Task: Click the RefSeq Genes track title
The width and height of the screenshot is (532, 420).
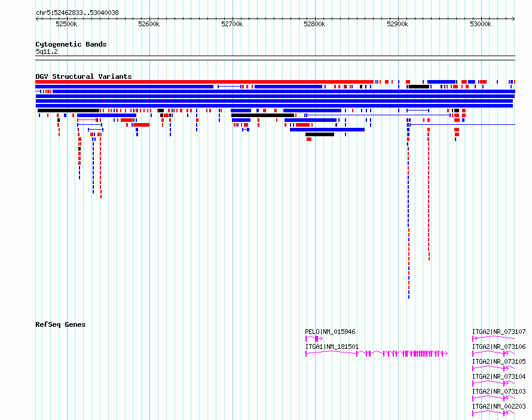Action: [60, 324]
